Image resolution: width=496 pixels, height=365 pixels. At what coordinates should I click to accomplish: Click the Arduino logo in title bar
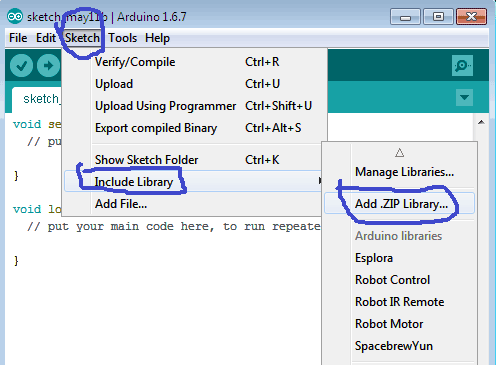coord(15,16)
